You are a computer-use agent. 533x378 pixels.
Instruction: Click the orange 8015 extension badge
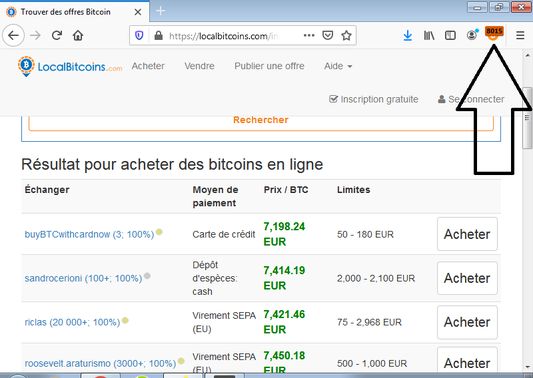pos(494,33)
